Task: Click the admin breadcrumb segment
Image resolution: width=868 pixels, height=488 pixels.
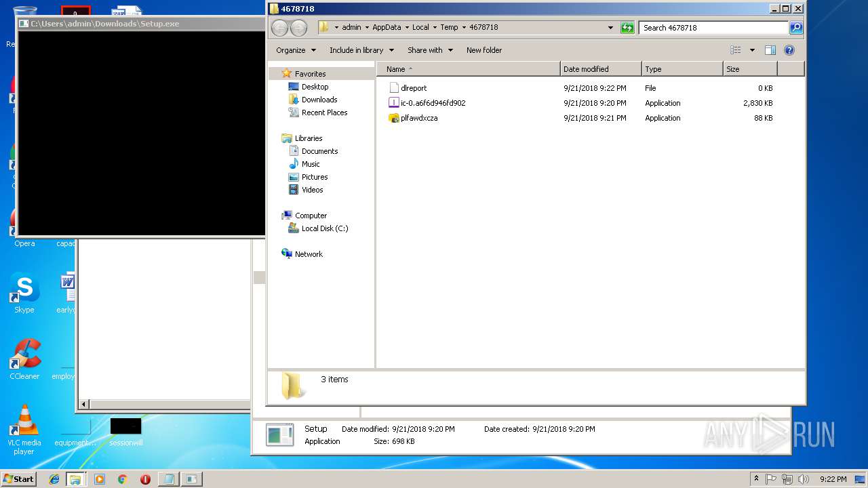Action: coord(351,28)
